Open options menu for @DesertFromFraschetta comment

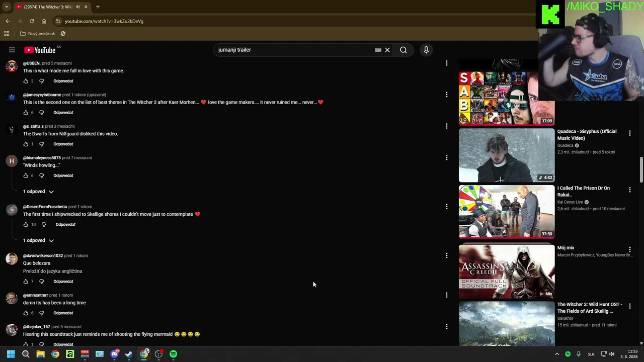(x=446, y=207)
